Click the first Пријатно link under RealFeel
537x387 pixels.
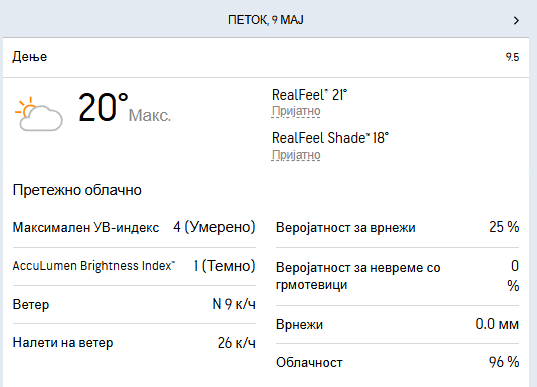pos(296,111)
